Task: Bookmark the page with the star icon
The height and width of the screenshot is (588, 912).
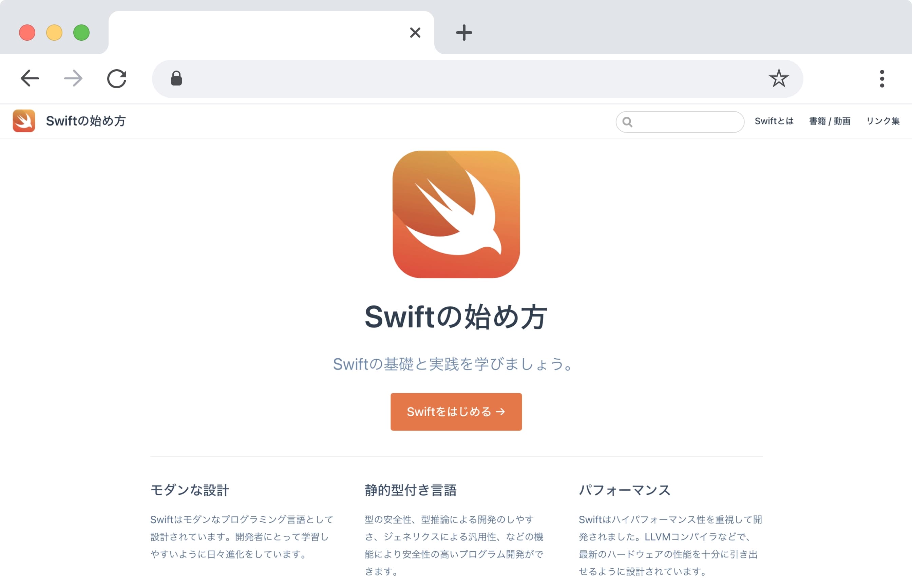Action: [778, 78]
